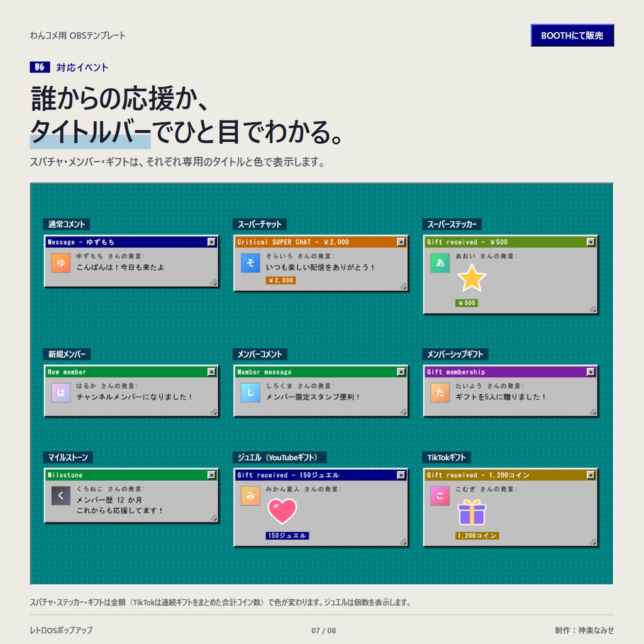Click the text みかん星人 さんの発言:
The width and height of the screenshot is (644, 644).
click(304, 489)
